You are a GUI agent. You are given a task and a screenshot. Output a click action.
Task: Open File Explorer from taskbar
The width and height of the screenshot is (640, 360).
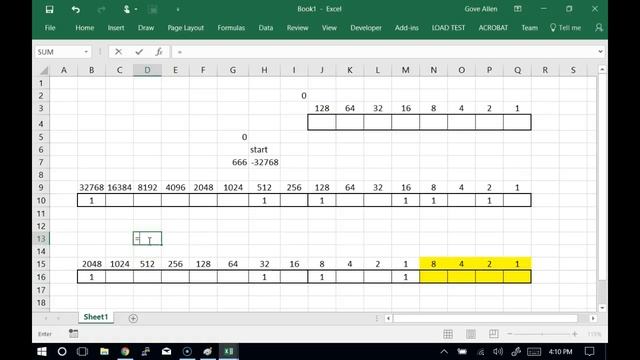pos(104,351)
